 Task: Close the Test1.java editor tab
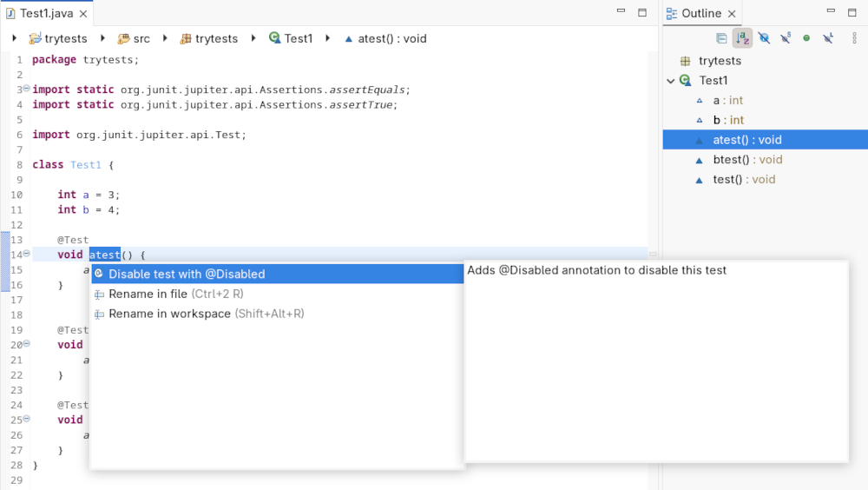click(83, 14)
